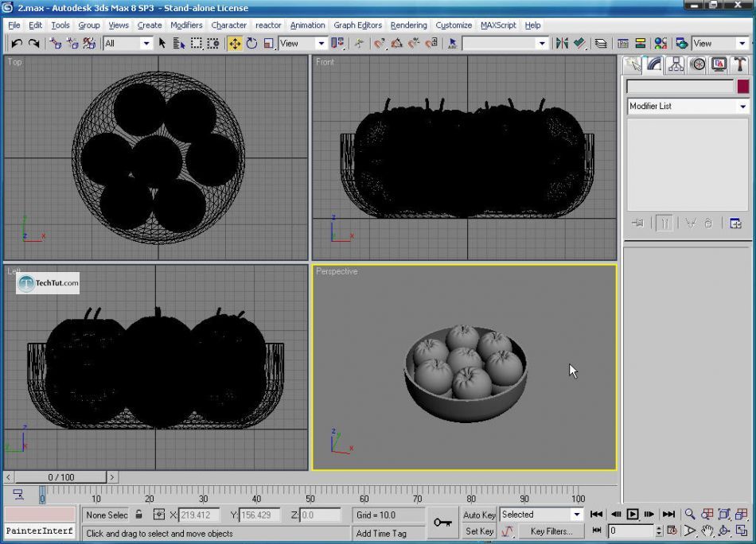Toggle Selection Lock padlock in status bar

[138, 514]
